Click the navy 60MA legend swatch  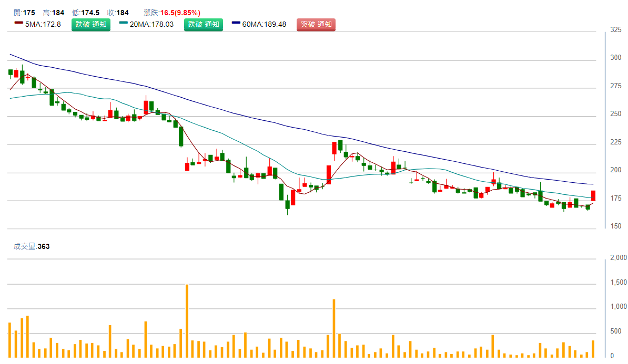[236, 23]
